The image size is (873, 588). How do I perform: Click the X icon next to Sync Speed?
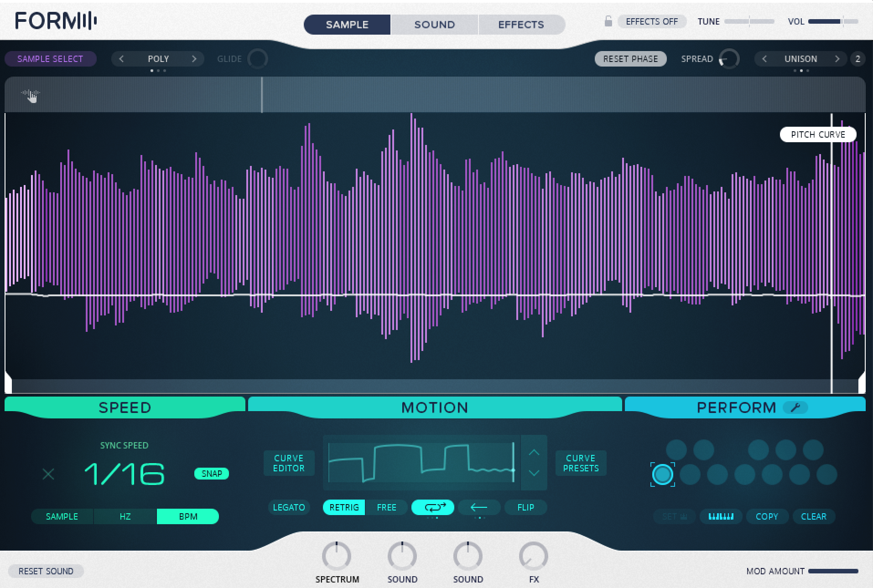tap(48, 474)
